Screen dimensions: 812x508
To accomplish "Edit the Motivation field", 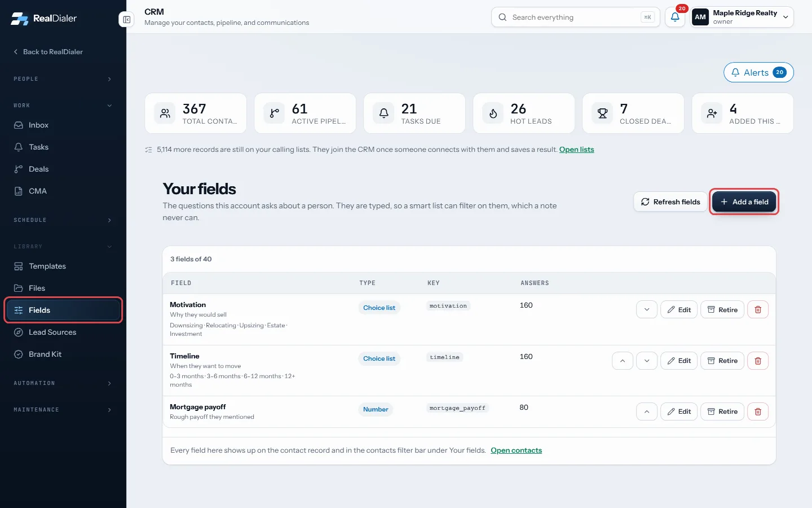I will [x=679, y=310].
